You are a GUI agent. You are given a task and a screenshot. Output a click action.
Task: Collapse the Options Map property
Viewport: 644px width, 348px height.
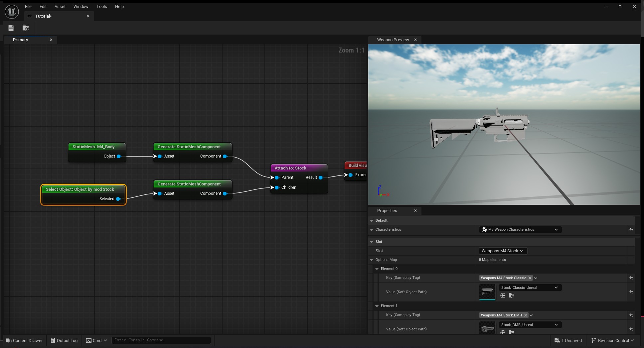tap(372, 260)
